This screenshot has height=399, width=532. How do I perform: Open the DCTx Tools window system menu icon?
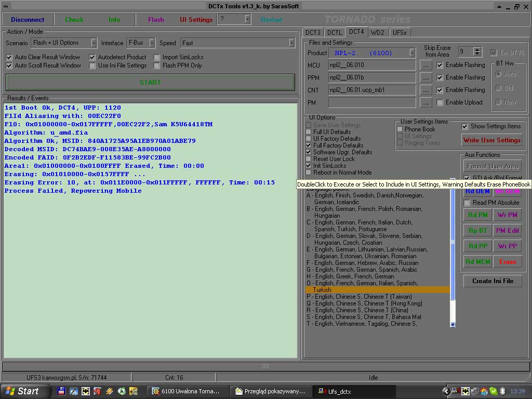point(6,6)
